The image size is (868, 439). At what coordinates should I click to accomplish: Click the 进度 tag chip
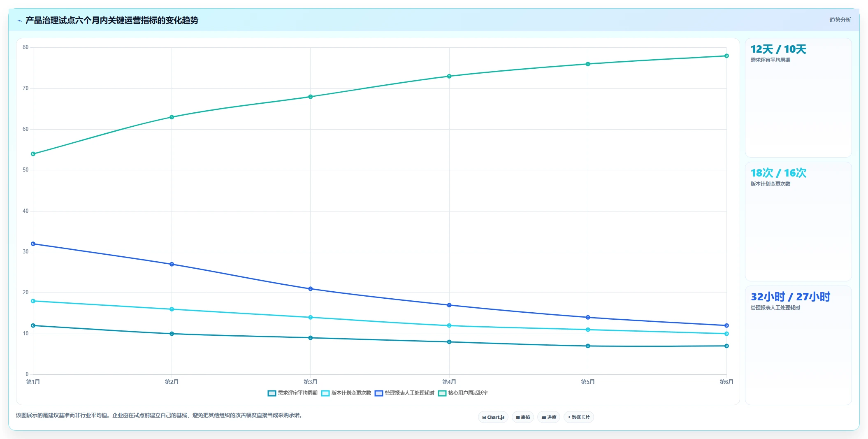tap(549, 417)
